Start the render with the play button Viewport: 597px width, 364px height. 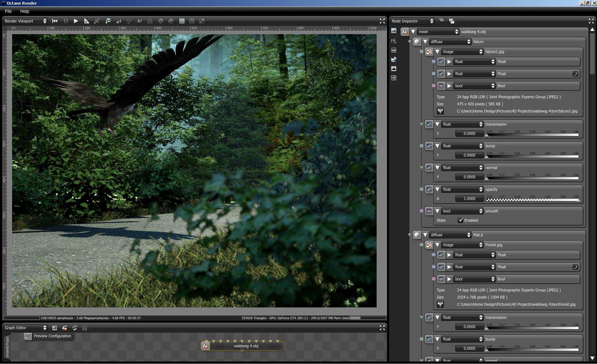pyautogui.click(x=76, y=21)
